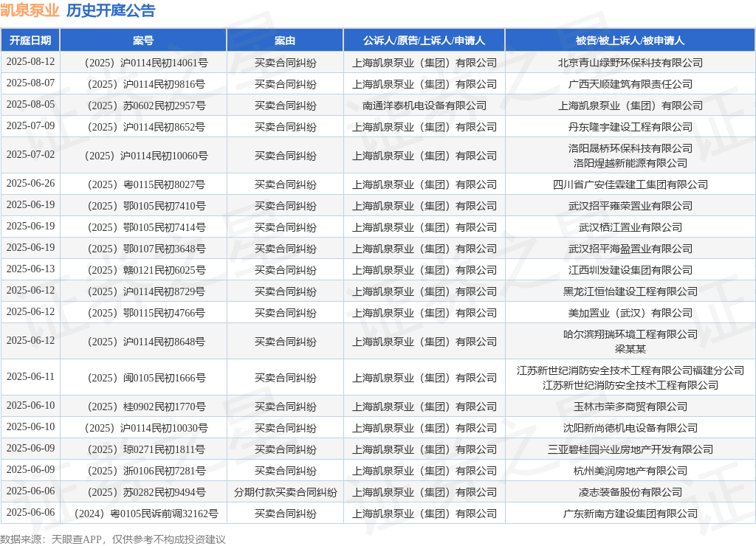Click defendant 梁某某
756x546 pixels.
tap(630, 349)
